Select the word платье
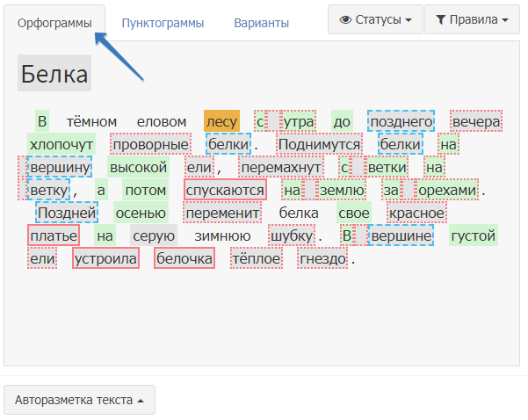528x420 pixels. pos(54,235)
